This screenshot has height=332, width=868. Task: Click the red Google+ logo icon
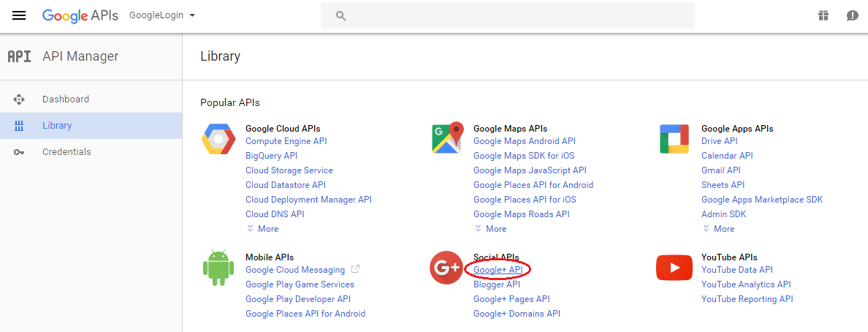coord(446,268)
